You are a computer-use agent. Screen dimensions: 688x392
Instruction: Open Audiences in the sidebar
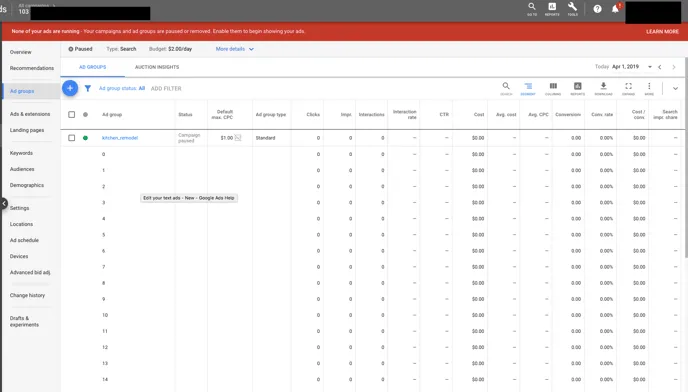click(22, 169)
